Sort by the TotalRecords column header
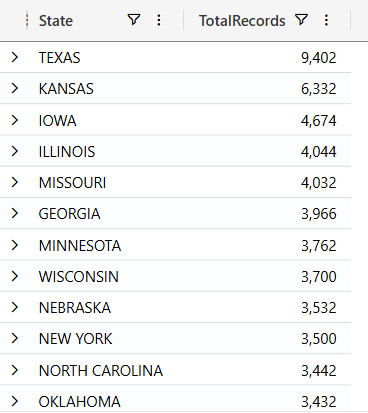Image resolution: width=368 pixels, height=413 pixels. (242, 21)
